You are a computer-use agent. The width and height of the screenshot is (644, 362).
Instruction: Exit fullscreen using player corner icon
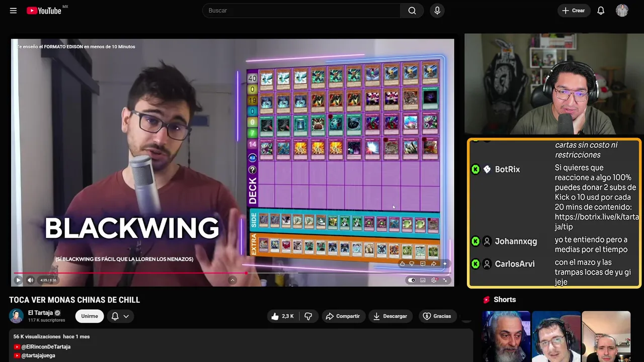[x=445, y=280]
